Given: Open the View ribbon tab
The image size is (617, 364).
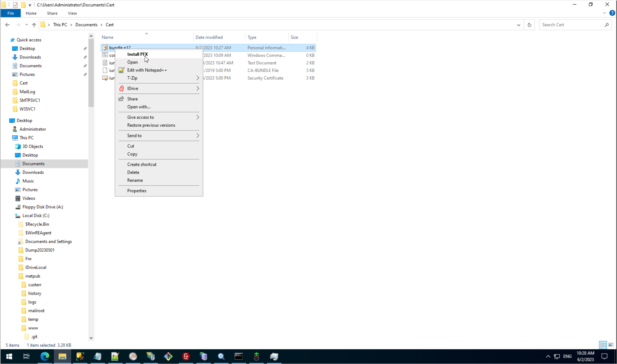Looking at the screenshot, I should click(72, 13).
